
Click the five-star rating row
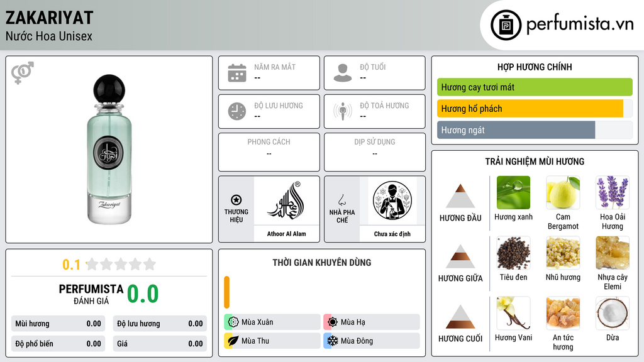(x=121, y=264)
